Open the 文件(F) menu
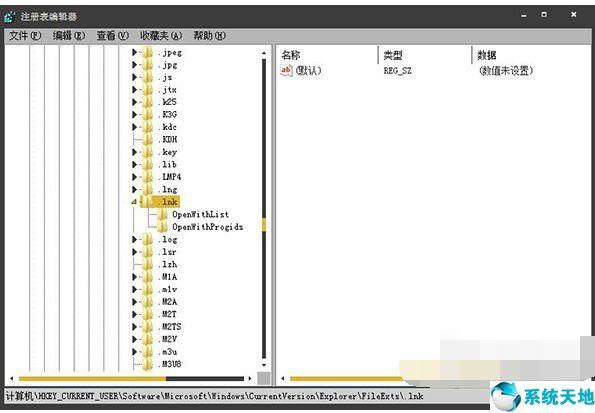Screen dimensions: 595x413 [x=25, y=36]
